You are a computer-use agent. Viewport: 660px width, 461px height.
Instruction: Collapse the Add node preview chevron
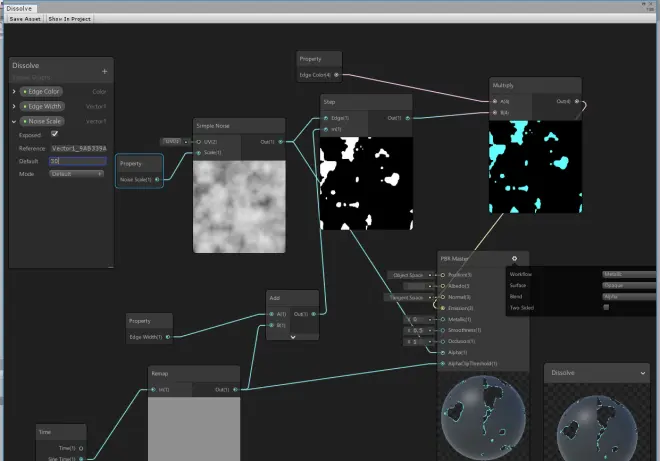(x=293, y=337)
